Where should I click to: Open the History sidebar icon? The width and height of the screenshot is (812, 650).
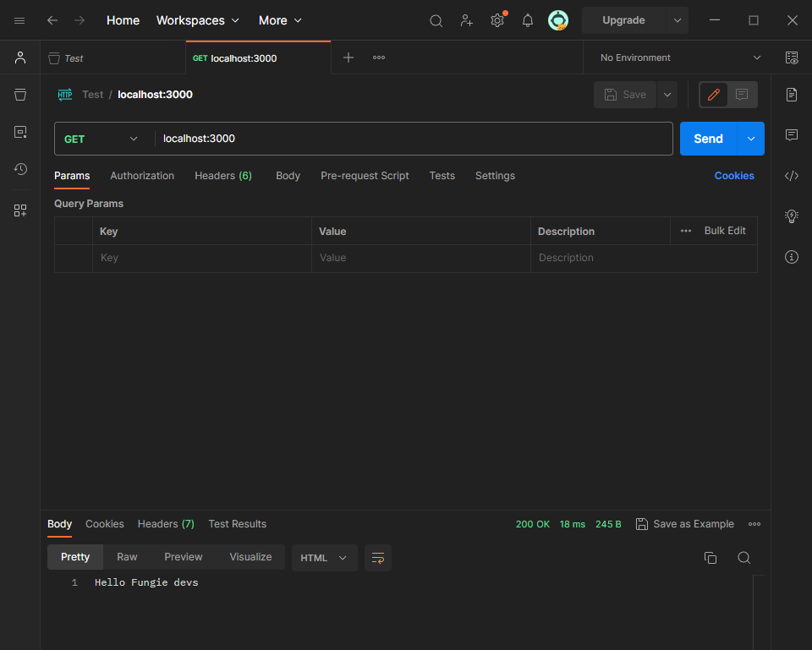click(20, 169)
